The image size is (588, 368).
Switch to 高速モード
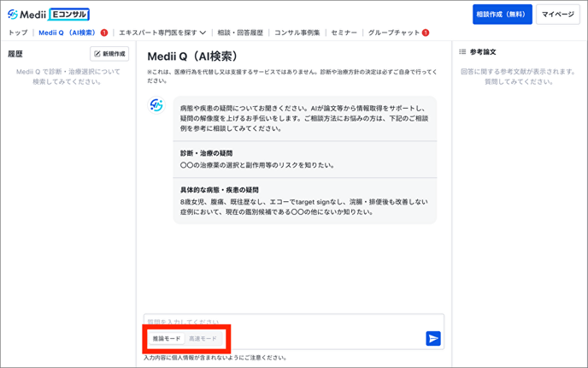click(203, 338)
